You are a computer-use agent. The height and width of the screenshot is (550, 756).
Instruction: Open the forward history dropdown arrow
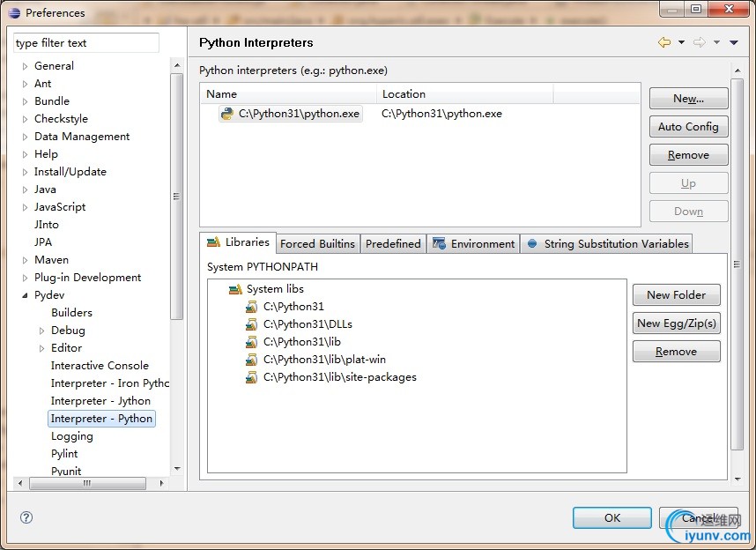pyautogui.click(x=716, y=42)
